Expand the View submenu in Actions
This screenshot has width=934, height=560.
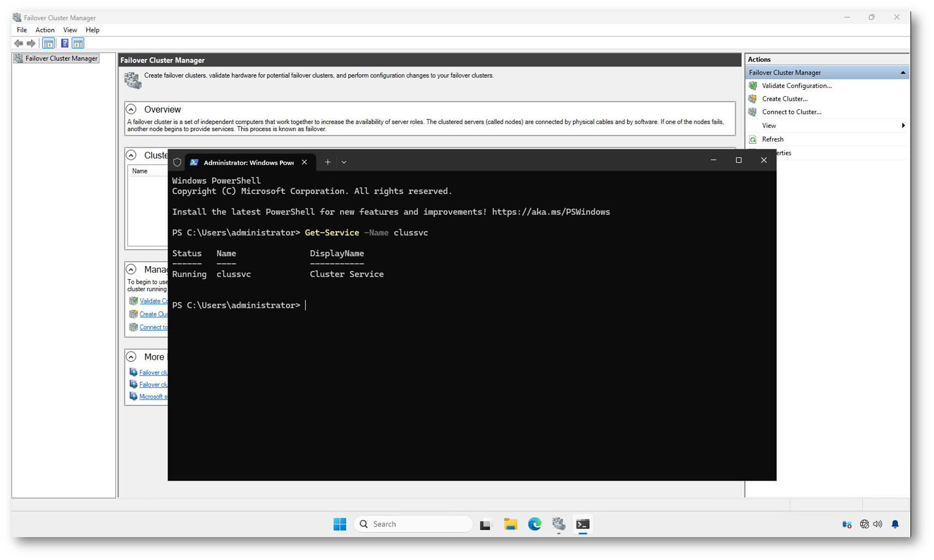click(902, 126)
